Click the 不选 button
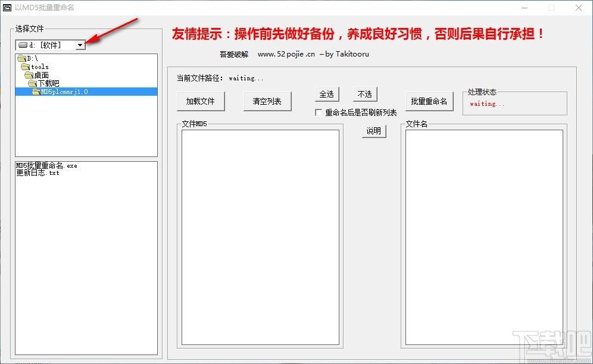593x364 pixels. 365,94
